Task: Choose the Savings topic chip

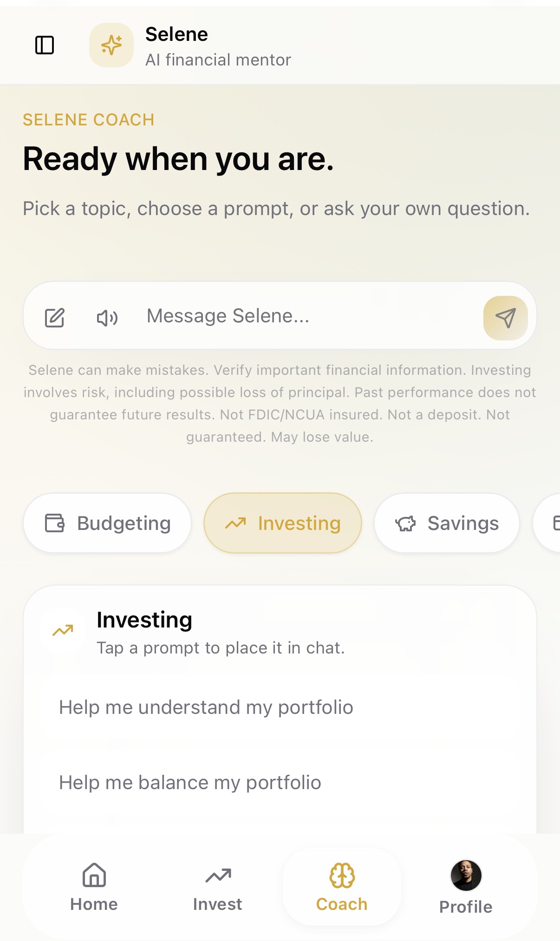Action: (447, 523)
